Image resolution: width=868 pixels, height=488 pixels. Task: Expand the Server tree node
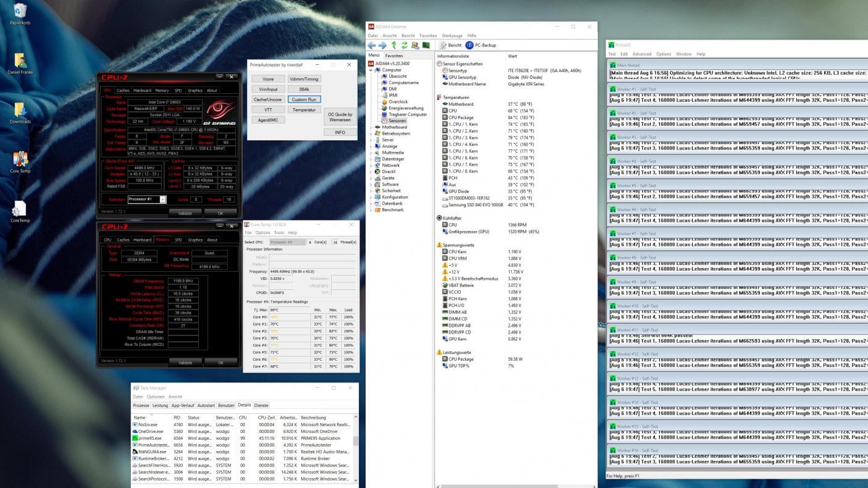pyautogui.click(x=371, y=140)
